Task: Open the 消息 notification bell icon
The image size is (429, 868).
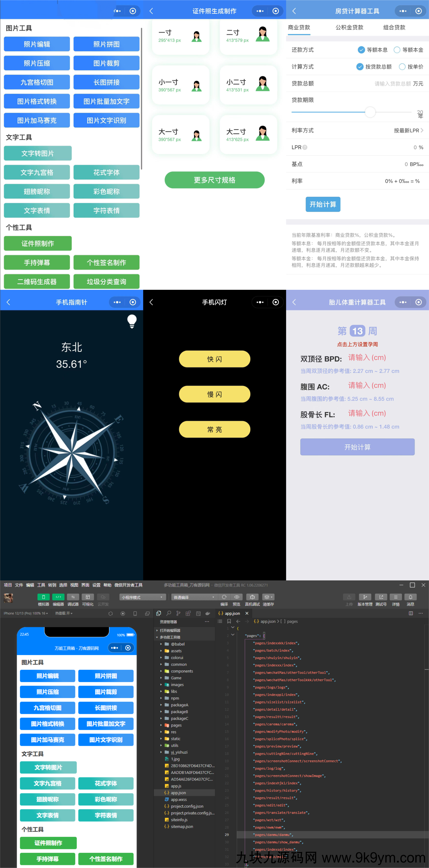Action: coord(411,597)
